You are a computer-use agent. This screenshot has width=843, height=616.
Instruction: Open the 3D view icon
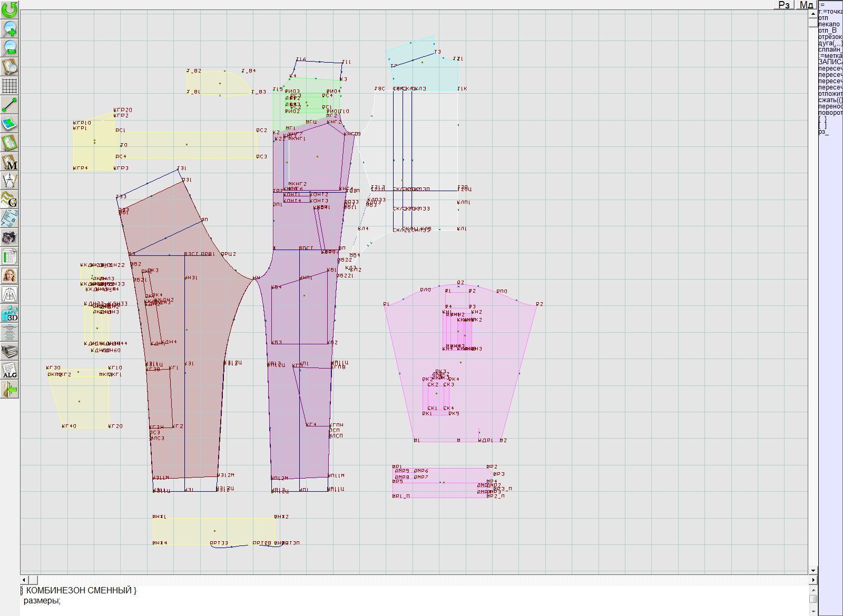[9, 314]
